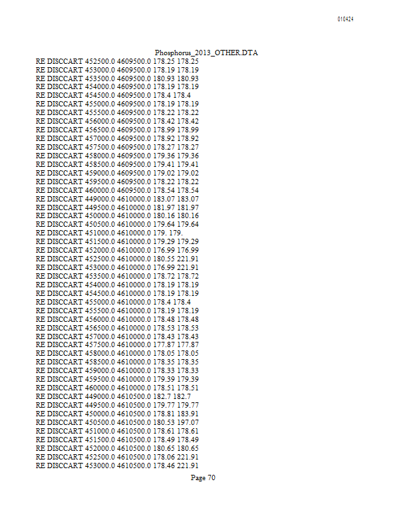The image size is (411, 532).
Task: Click the row with 450500.0 4610500.0 180.53 197.07
Action: [117, 422]
